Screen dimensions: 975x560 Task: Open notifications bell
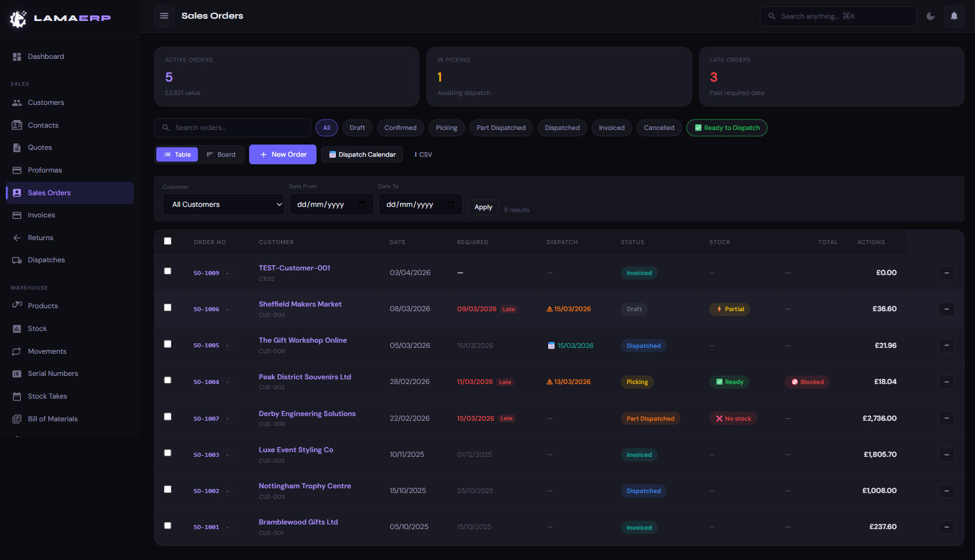tap(954, 16)
